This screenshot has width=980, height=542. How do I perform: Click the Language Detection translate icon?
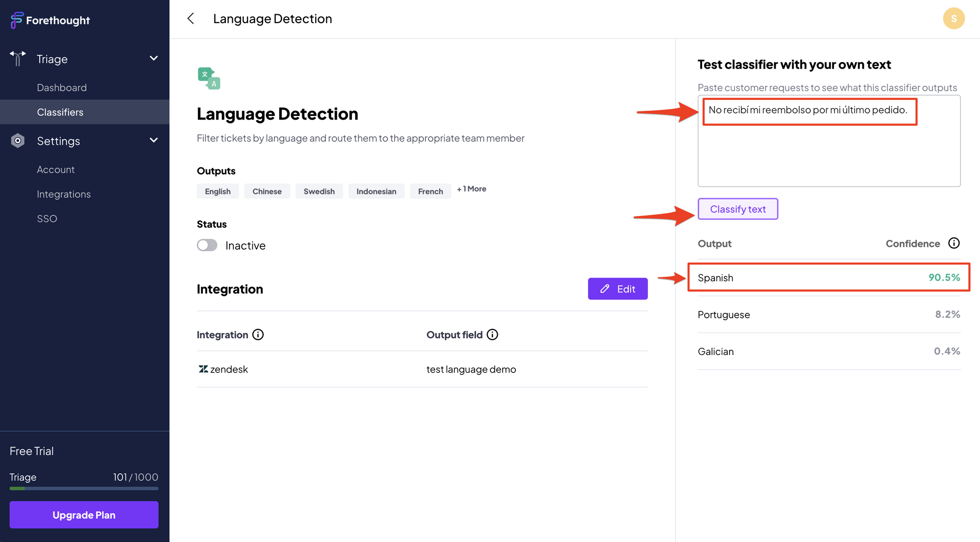coord(209,78)
